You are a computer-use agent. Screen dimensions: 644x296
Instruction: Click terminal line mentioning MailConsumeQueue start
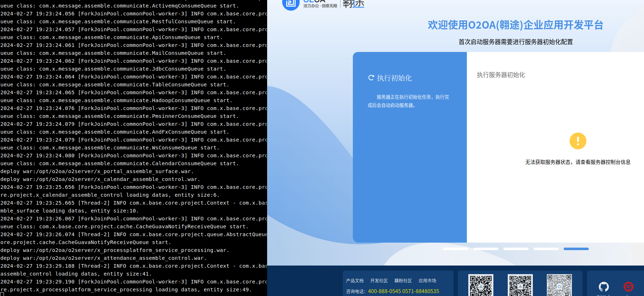click(x=113, y=53)
